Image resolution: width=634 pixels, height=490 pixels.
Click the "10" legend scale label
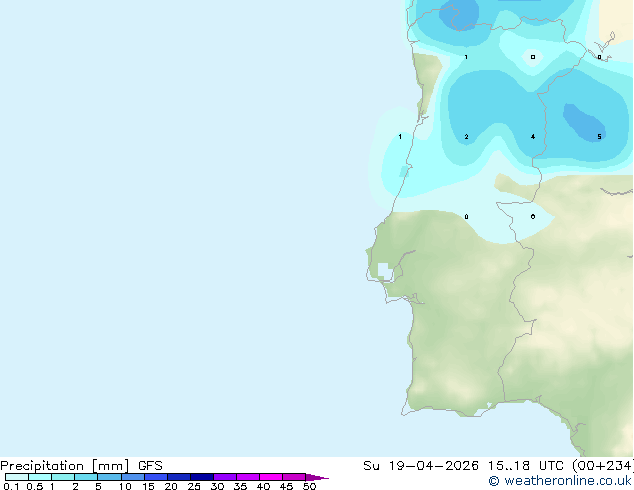point(125,486)
